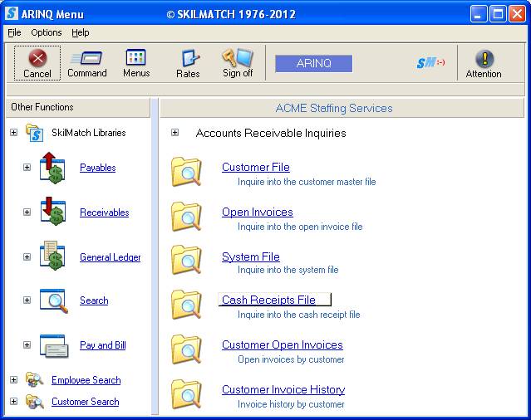Follow the Receivables link
The image size is (531, 420).
105,212
